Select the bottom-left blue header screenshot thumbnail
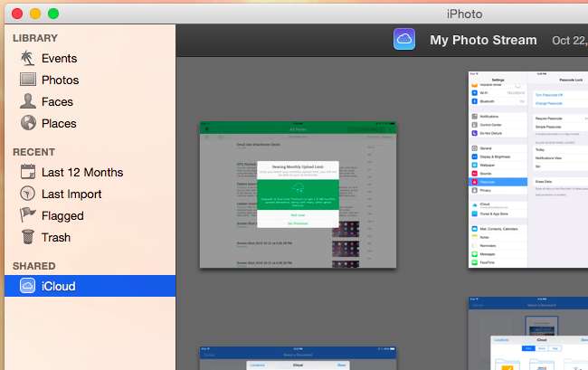The height and width of the screenshot is (370, 588). (x=299, y=358)
